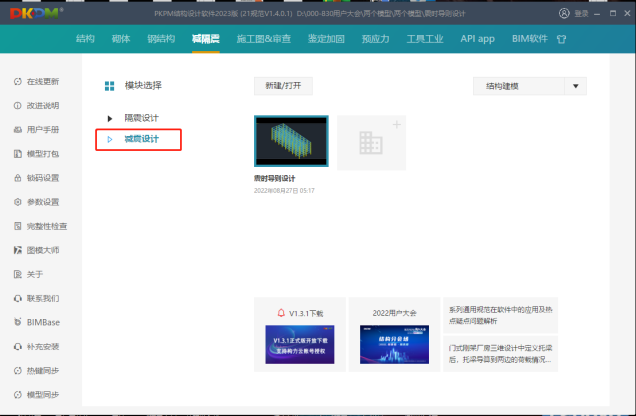Click the 模型打包 package icon
The width and height of the screenshot is (636, 416).
[17, 154]
